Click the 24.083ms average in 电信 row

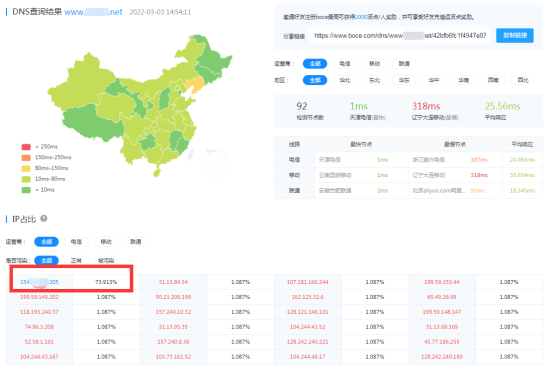pyautogui.click(x=522, y=160)
